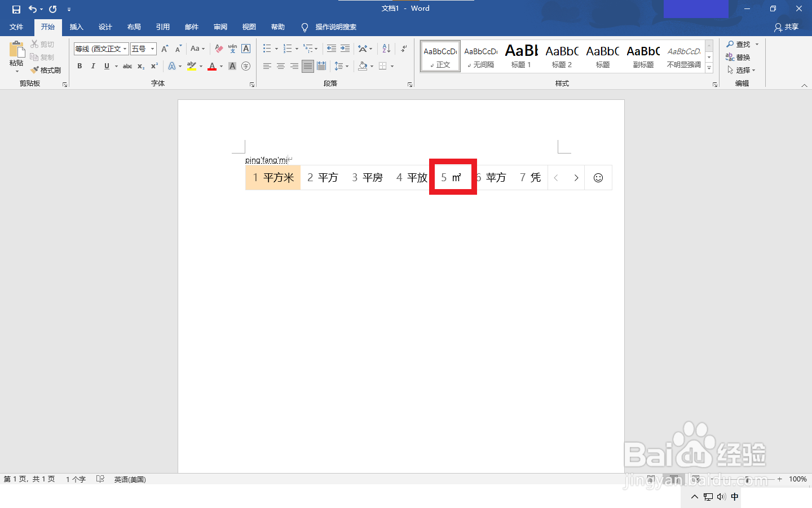
Task: Toggle italic formatting with the I button
Action: (x=93, y=66)
